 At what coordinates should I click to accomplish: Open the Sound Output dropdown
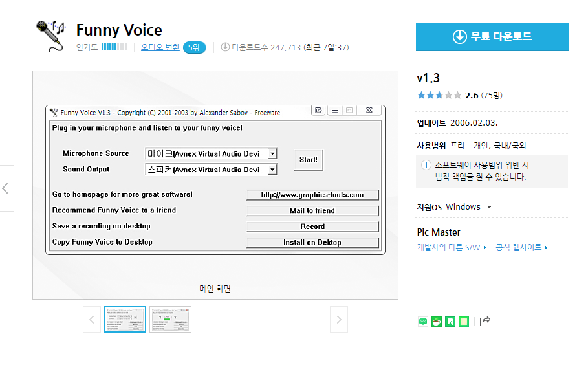[x=272, y=170]
